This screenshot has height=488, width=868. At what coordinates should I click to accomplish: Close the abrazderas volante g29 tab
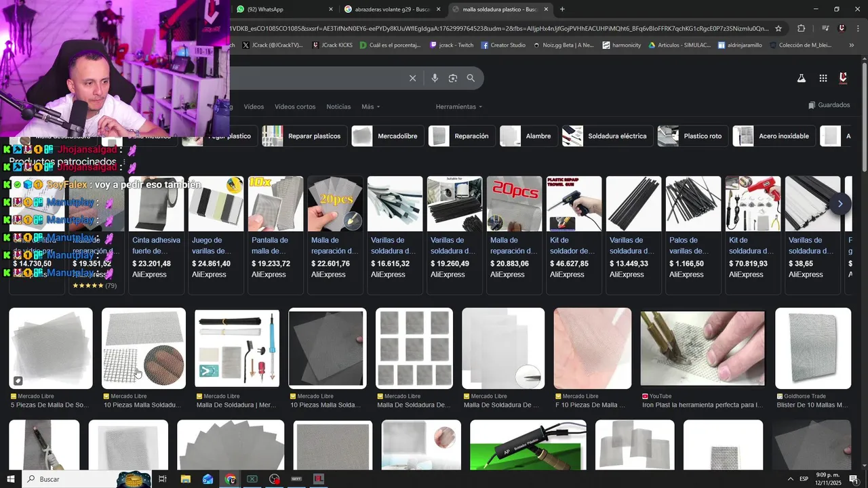point(438,9)
